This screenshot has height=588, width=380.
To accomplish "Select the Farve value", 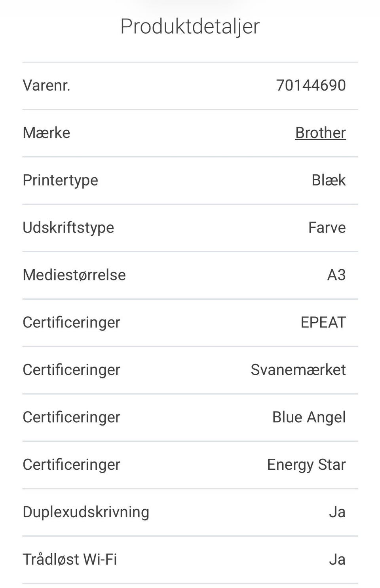I will 327,228.
